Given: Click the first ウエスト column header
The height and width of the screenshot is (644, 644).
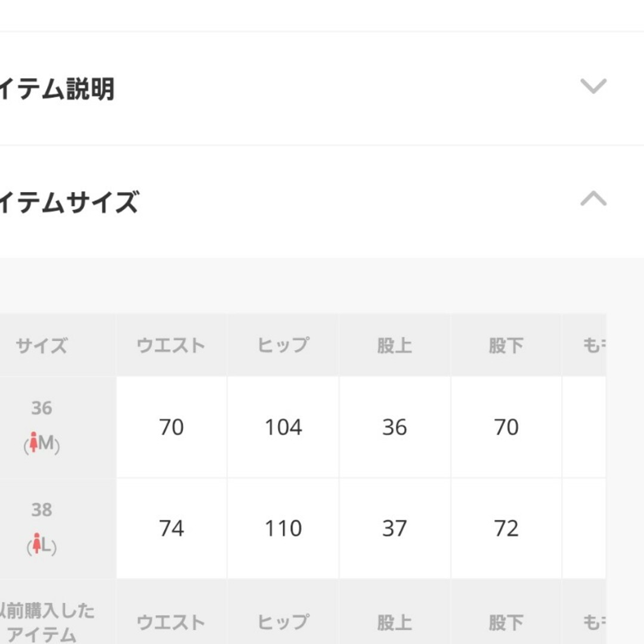Looking at the screenshot, I should [171, 345].
